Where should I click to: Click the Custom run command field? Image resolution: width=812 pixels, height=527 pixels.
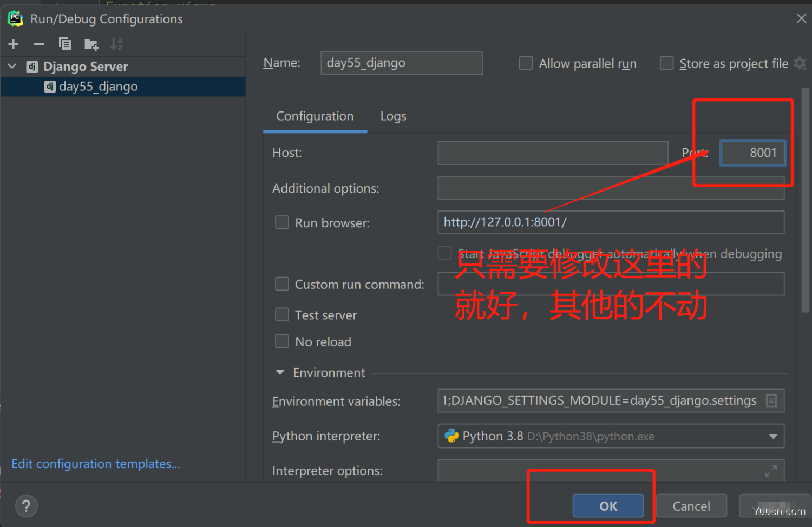pyautogui.click(x=611, y=284)
